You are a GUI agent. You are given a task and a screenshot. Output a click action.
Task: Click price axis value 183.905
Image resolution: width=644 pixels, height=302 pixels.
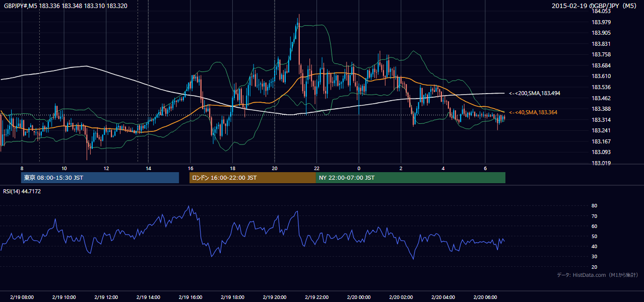pos(601,33)
